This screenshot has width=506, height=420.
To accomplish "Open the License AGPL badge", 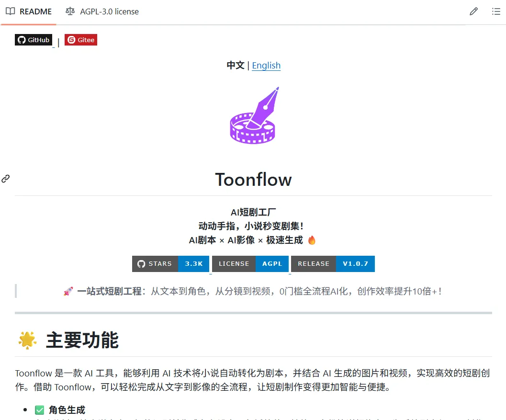I will [250, 264].
